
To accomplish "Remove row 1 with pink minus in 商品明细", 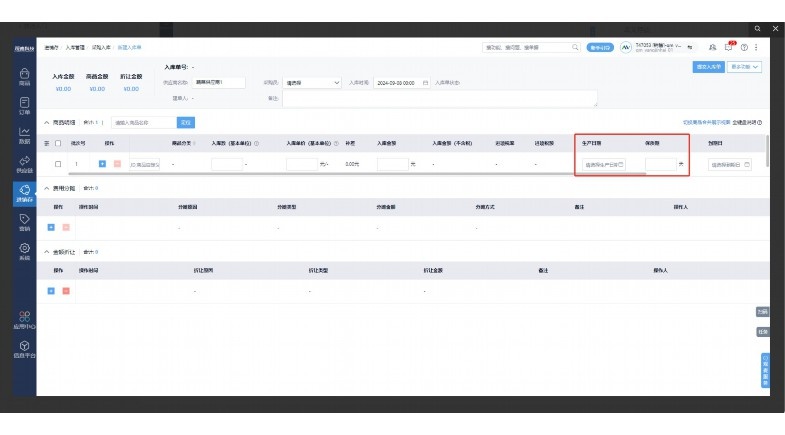I will [117, 164].
